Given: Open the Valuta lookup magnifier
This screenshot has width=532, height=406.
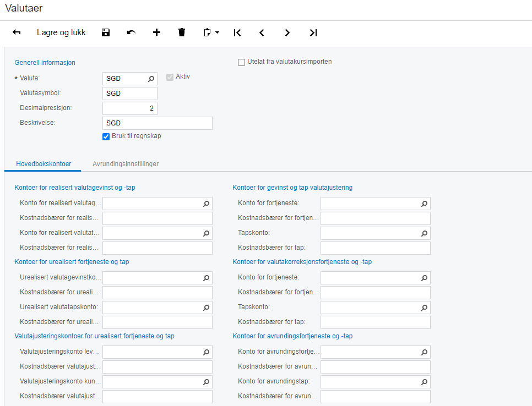Looking at the screenshot, I should pyautogui.click(x=151, y=79).
